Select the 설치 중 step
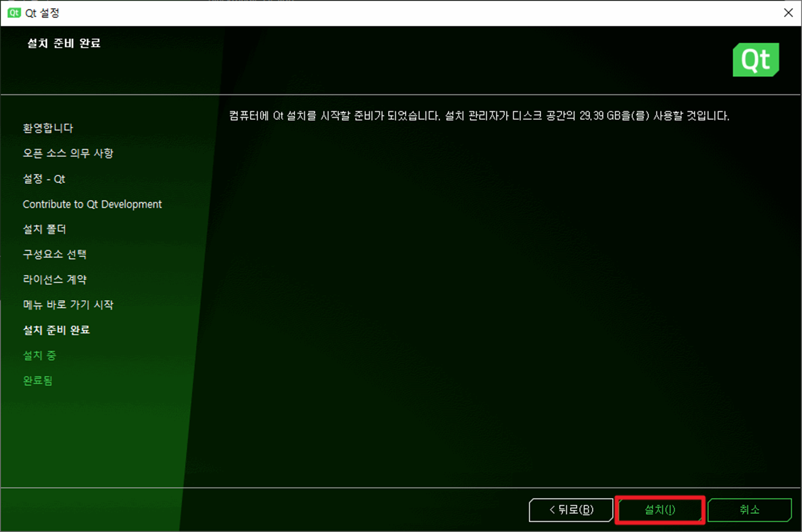Screen dimensions: 802x532 [x=39, y=355]
